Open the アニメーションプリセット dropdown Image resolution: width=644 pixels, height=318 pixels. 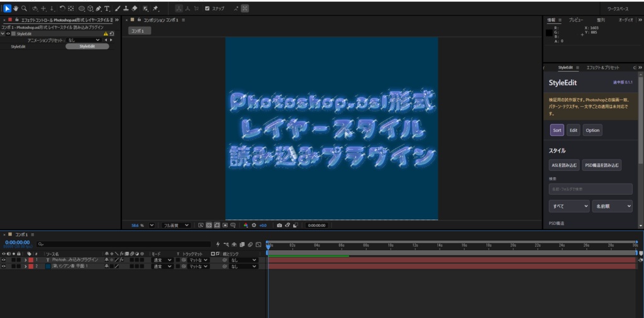pos(84,40)
